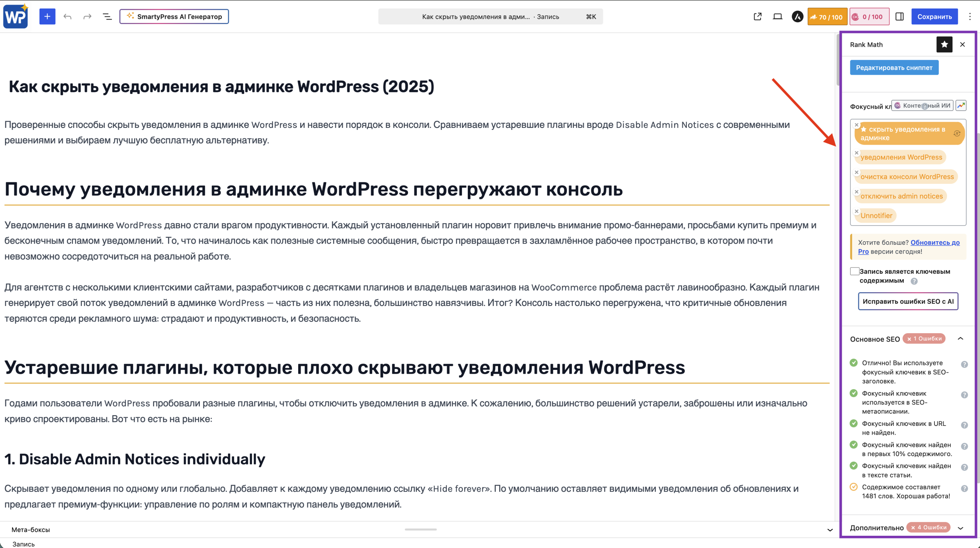Remove keyword очистка консоли WordPress
The height and width of the screenshot is (548, 980).
(x=857, y=172)
